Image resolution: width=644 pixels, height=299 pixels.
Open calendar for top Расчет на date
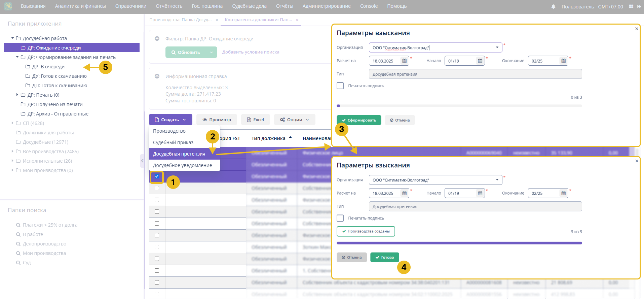[x=404, y=61]
